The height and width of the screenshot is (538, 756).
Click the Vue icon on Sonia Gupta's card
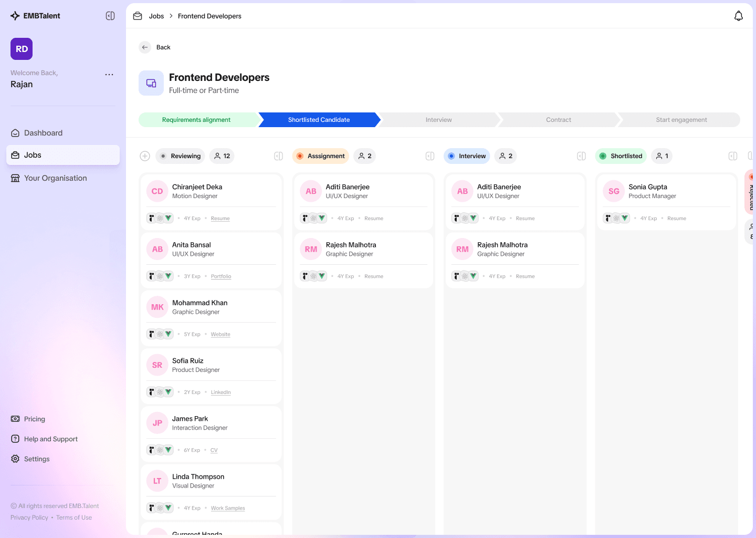click(624, 218)
